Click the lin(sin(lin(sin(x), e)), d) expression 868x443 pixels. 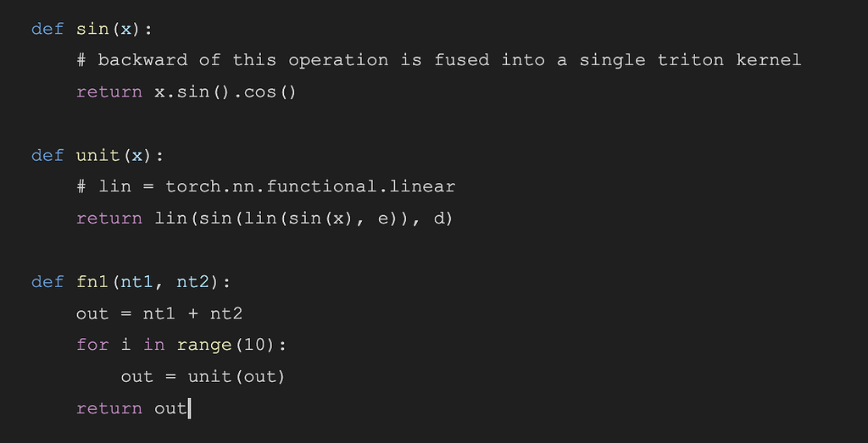(x=303, y=219)
